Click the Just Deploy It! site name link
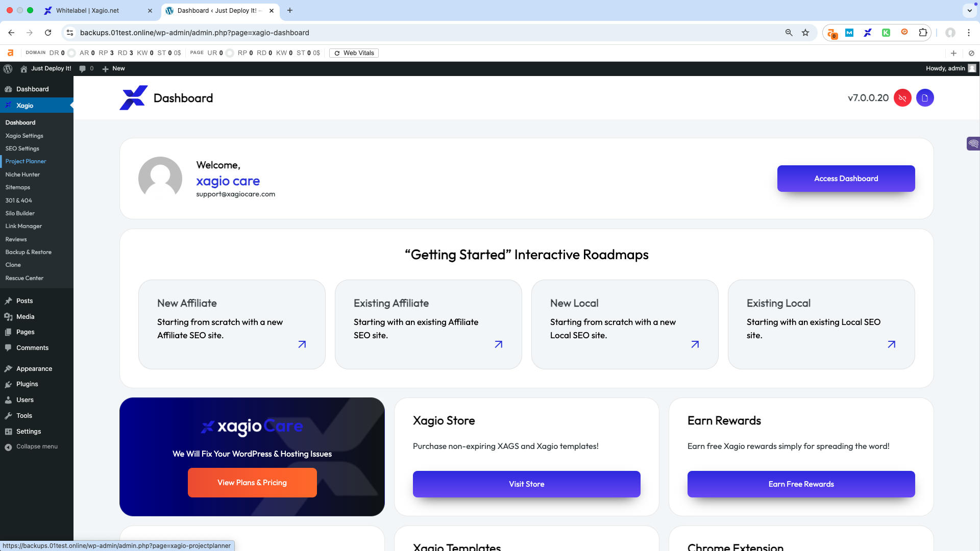The image size is (980, 551). [45, 68]
